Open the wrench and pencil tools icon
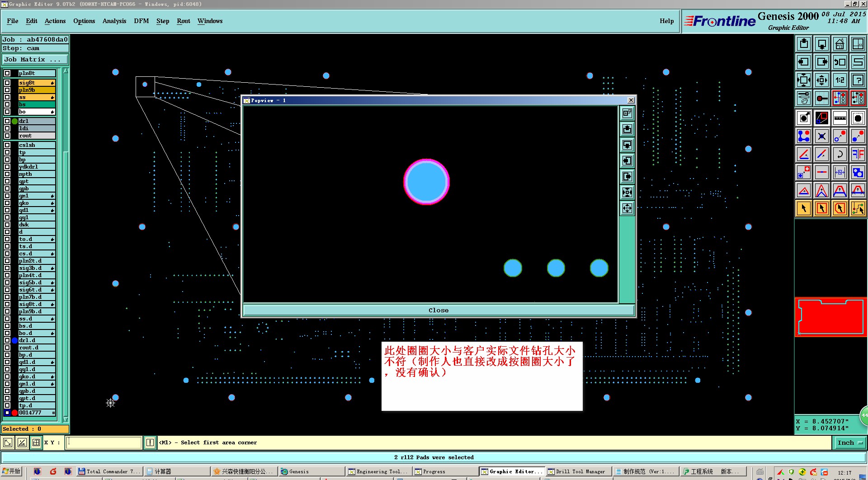The image size is (868, 480). [804, 98]
